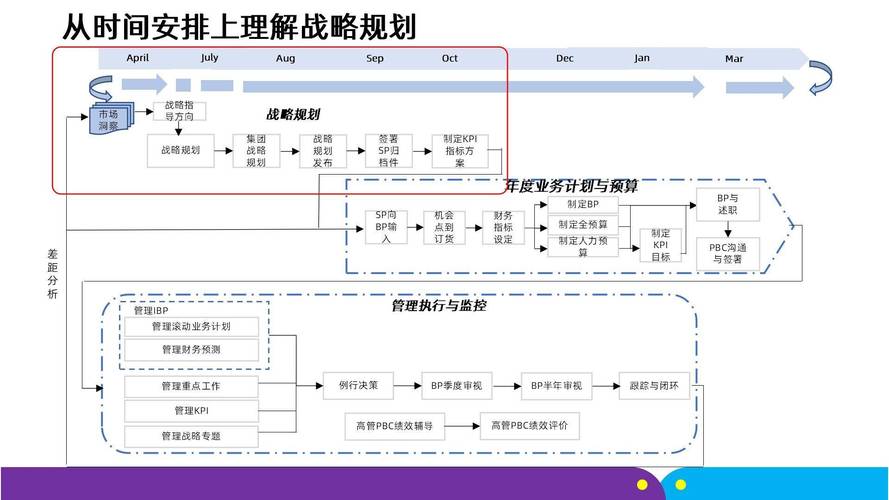Select the 例行决策 box

tap(358, 385)
